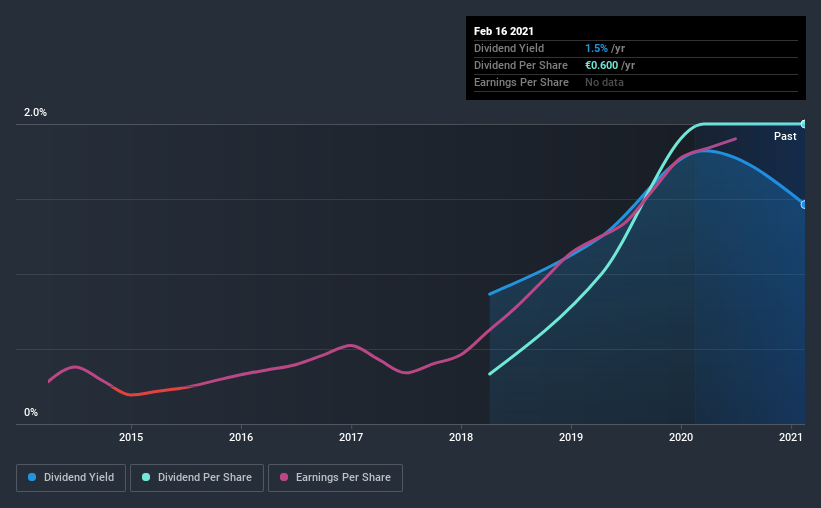Click the Past label on chart
Screen dimensions: 821x508
click(785, 137)
